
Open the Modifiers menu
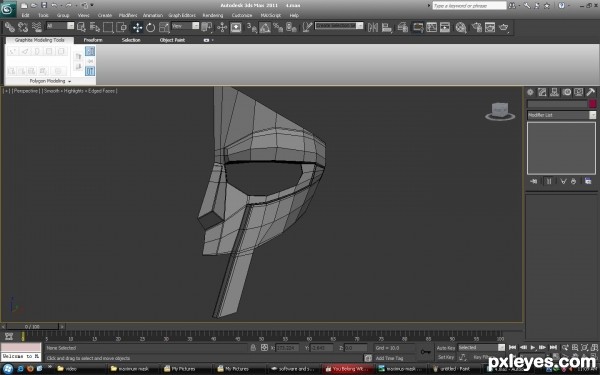(x=128, y=15)
